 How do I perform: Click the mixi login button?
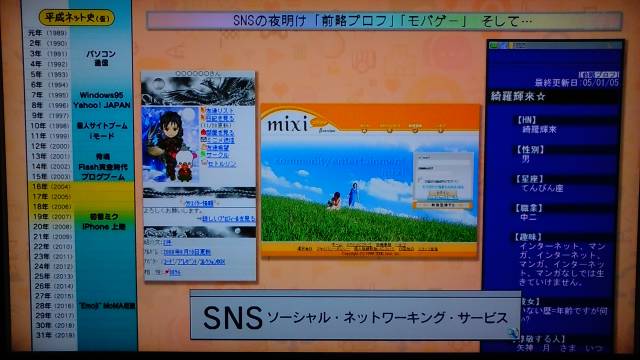[x=442, y=194]
